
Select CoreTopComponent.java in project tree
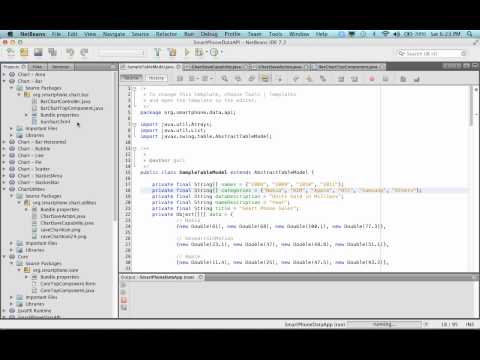tap(67, 291)
